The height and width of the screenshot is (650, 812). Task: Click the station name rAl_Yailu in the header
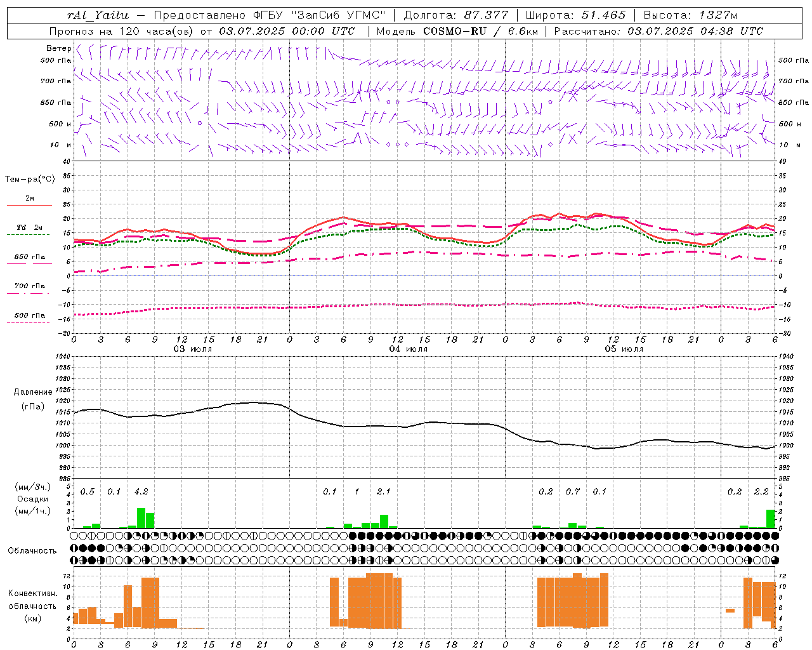(x=98, y=15)
